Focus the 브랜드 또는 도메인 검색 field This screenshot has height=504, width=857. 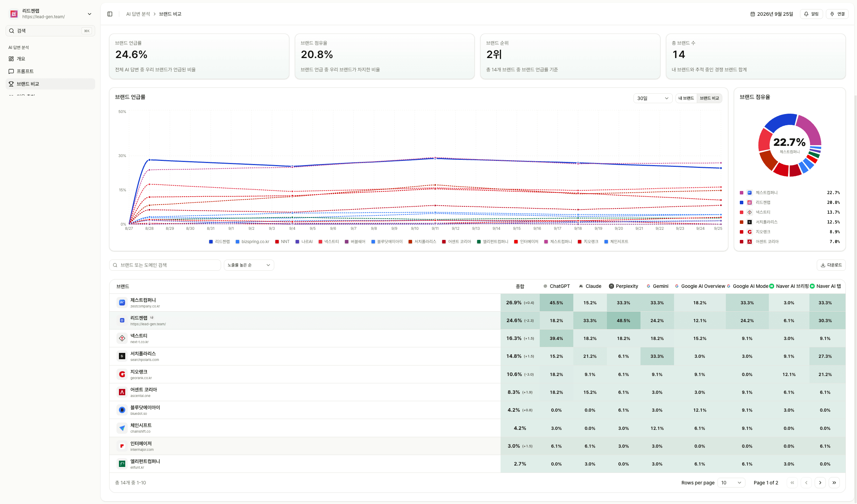pyautogui.click(x=165, y=265)
